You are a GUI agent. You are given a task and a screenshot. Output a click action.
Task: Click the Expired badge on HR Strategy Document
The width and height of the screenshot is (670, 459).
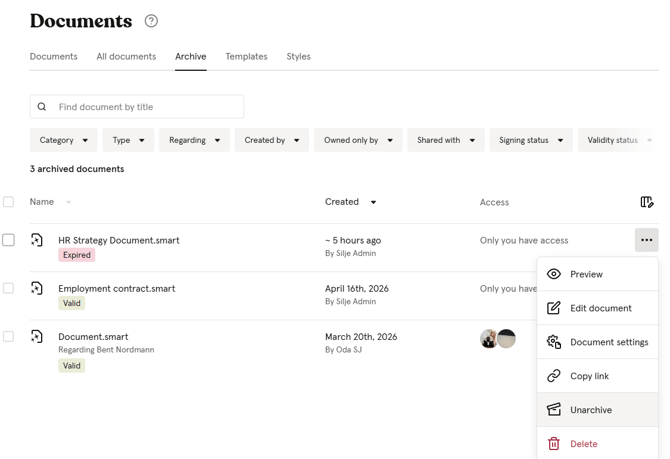77,255
